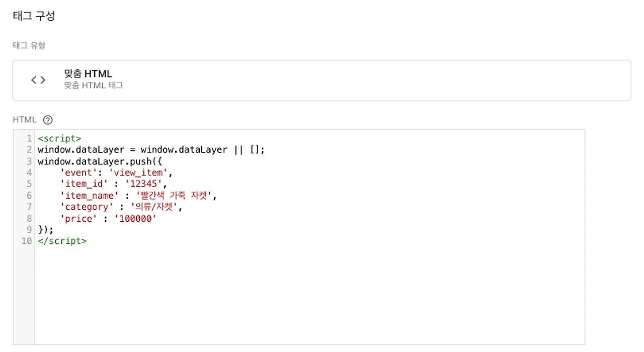Click the '의류/자켓' category value

coord(154,207)
